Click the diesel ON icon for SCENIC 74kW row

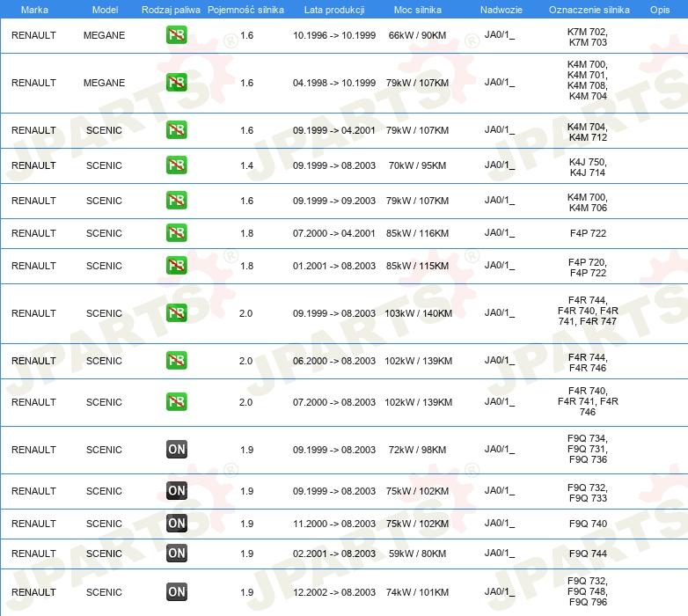pyautogui.click(x=176, y=592)
